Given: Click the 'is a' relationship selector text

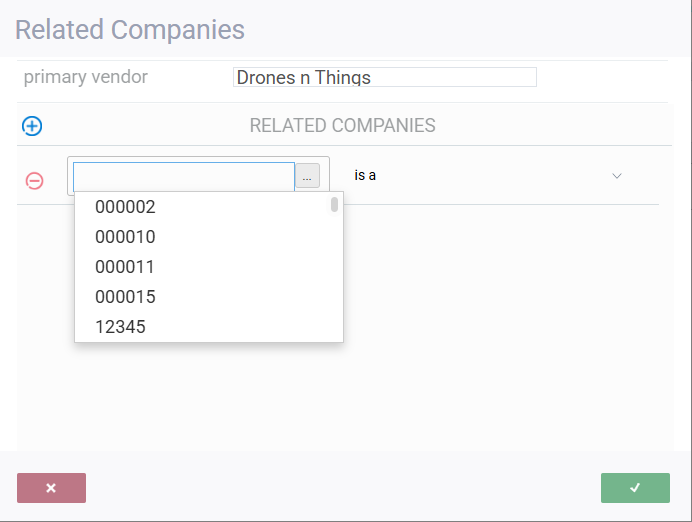Looking at the screenshot, I should (x=365, y=176).
